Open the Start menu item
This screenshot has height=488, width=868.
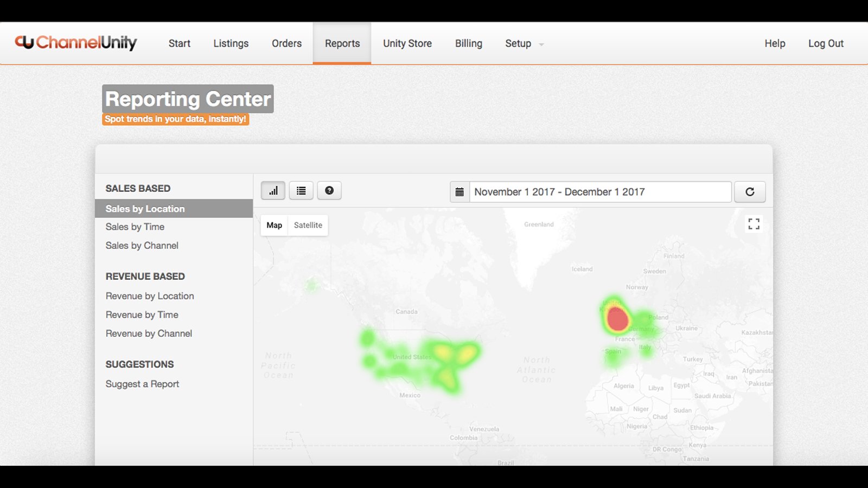[x=180, y=43]
